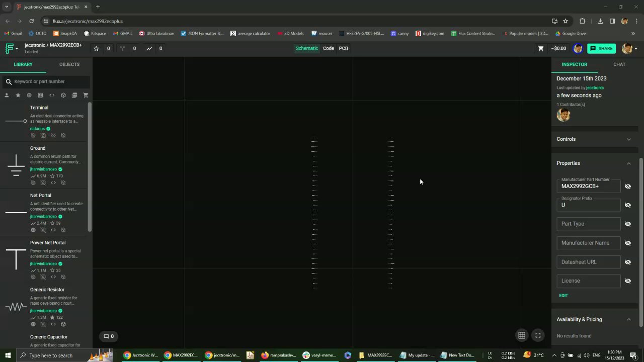Toggle visibility of Part Type property

point(628,224)
